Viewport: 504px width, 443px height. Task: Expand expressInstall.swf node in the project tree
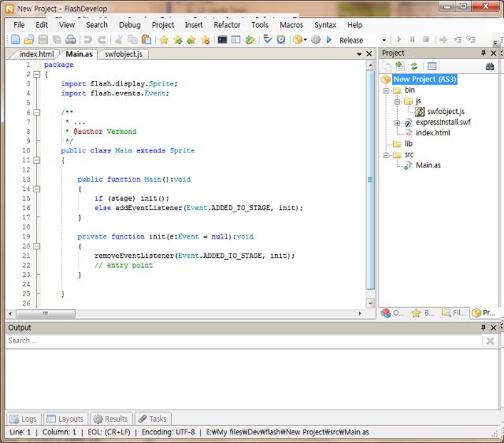397,123
